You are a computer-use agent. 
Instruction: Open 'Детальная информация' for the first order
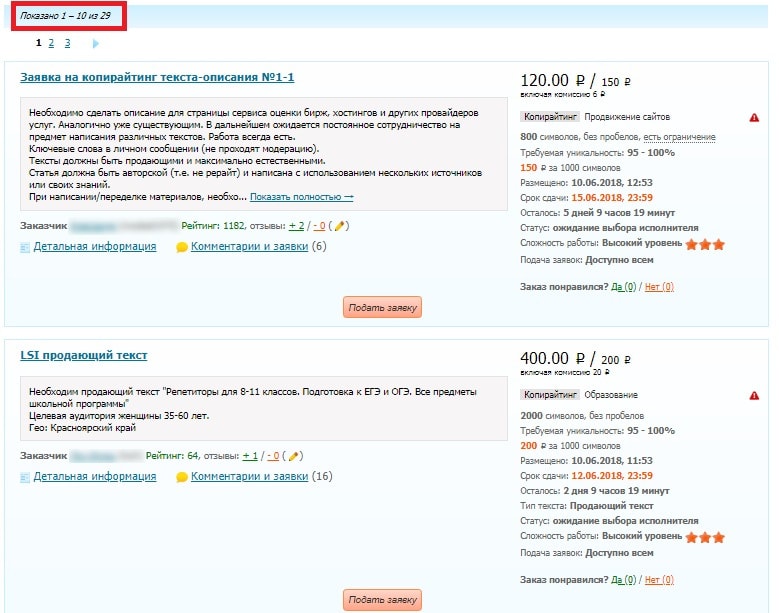pos(94,246)
